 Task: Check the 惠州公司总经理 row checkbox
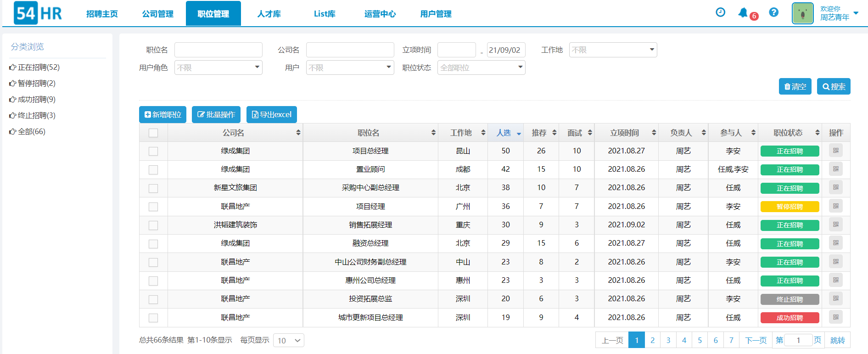(153, 281)
